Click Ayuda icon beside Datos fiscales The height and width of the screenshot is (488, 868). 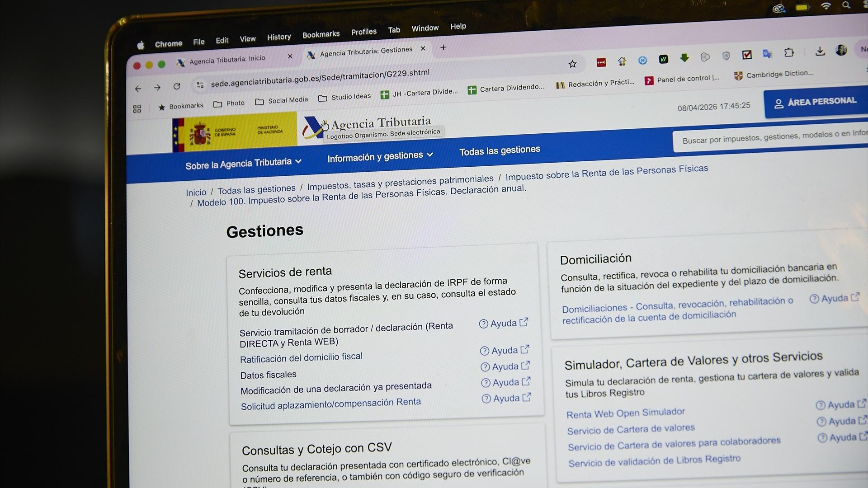505,366
